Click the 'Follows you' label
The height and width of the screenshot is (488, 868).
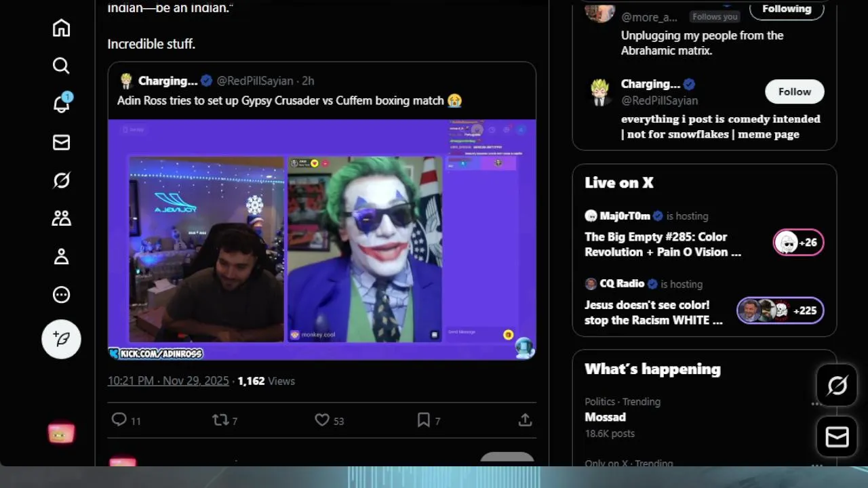(715, 16)
